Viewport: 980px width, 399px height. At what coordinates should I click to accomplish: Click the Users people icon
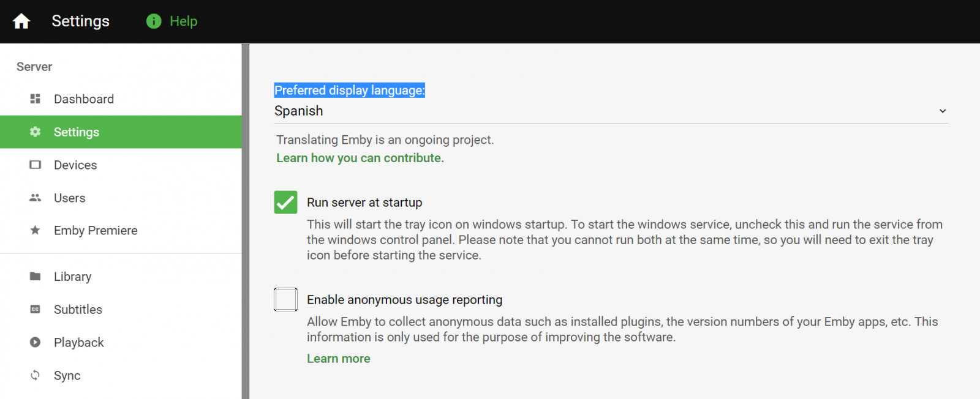click(36, 198)
